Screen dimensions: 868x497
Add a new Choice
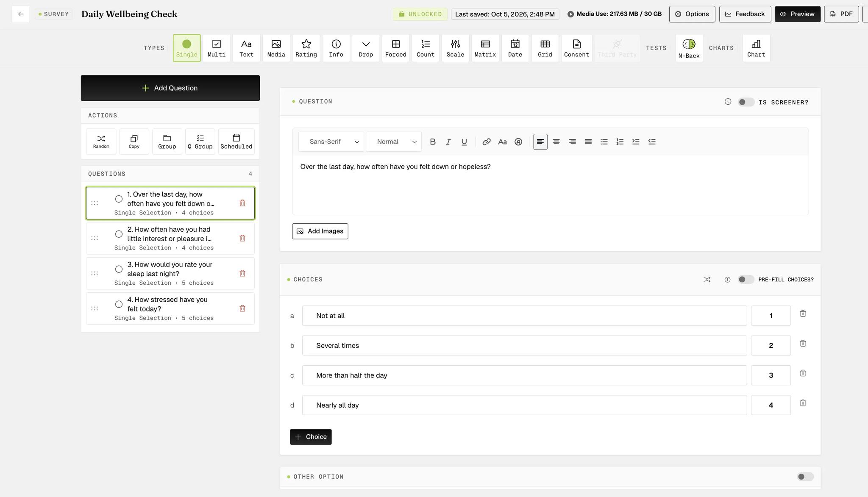[x=311, y=437]
